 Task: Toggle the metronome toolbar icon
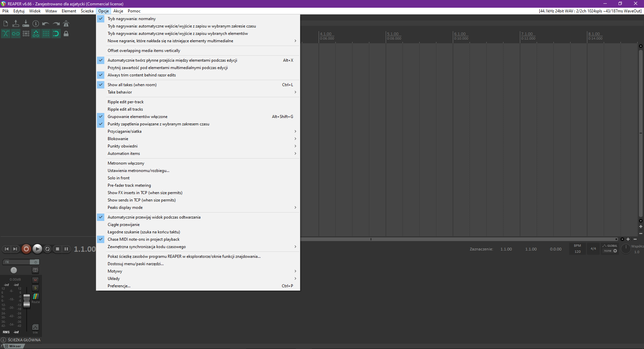point(66,23)
